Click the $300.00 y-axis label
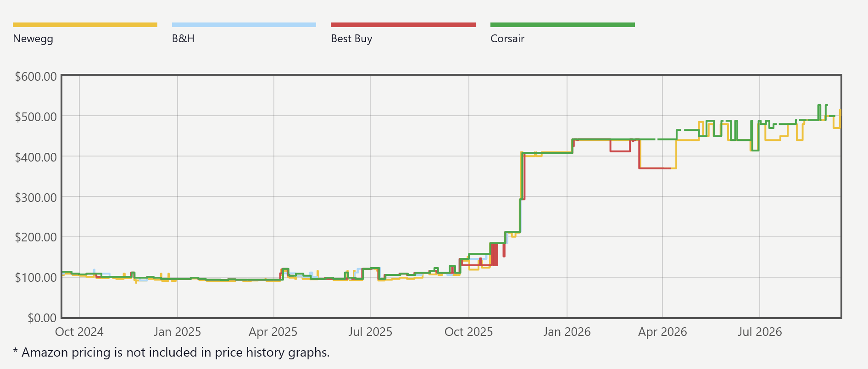The image size is (868, 369). point(36,198)
